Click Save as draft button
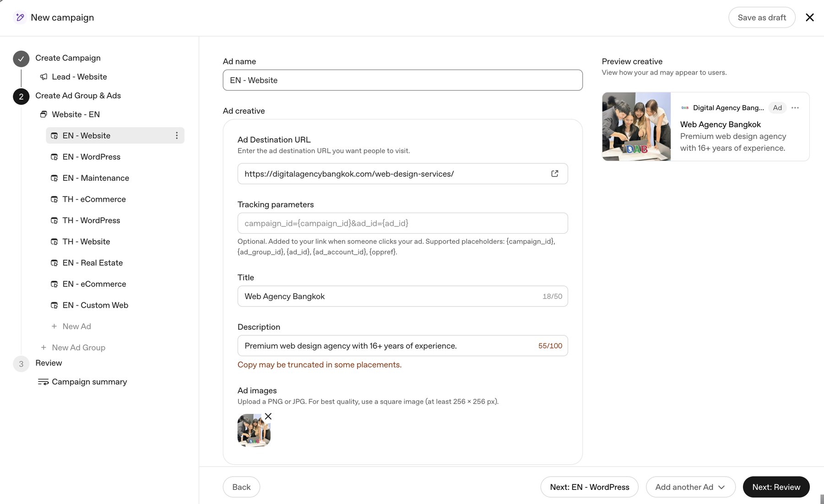This screenshot has height=504, width=824. tap(762, 17)
